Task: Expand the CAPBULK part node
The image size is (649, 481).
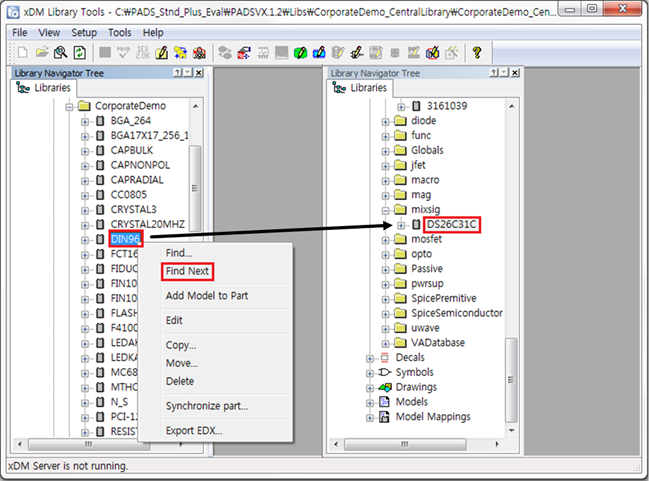Action: click(85, 151)
